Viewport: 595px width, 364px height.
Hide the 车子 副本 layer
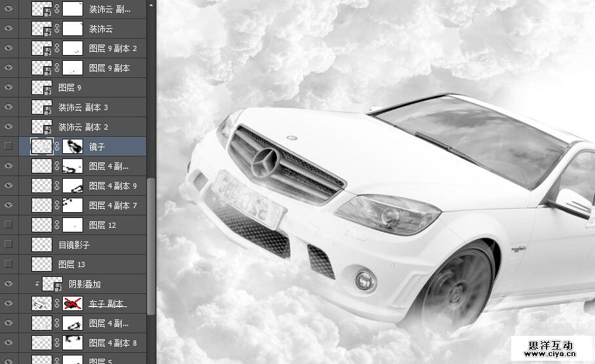pos(9,303)
